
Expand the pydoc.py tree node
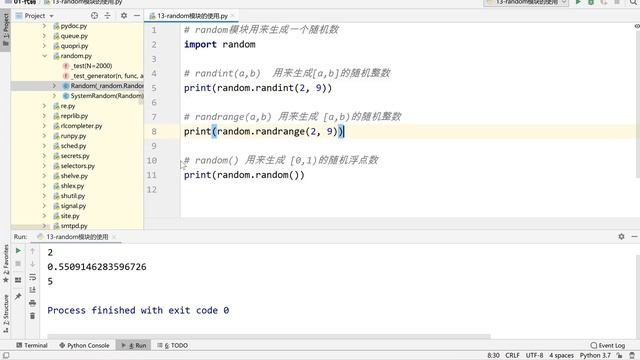(44, 26)
